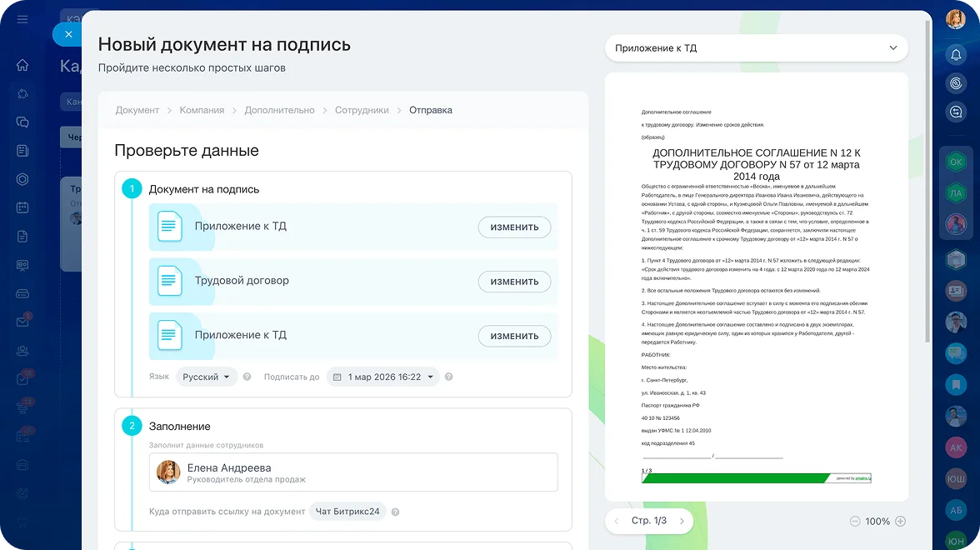Open the ЮШ contact avatar
980x550 pixels.
coord(956,478)
